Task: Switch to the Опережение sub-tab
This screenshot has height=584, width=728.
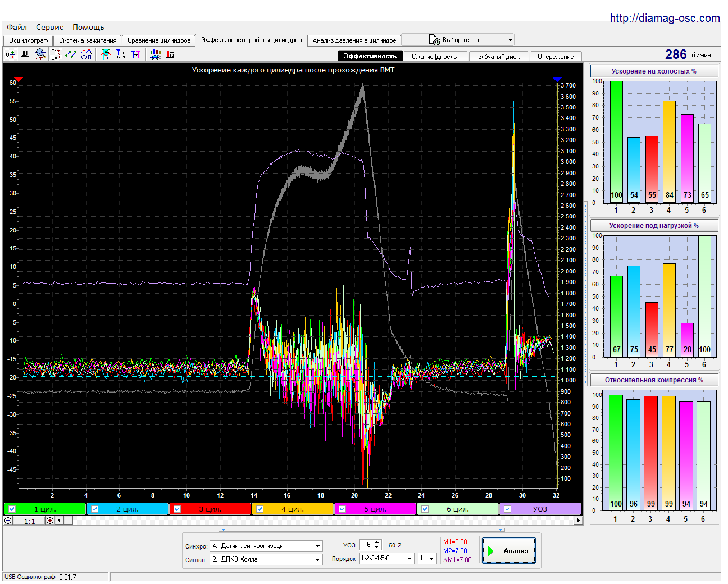Action: 556,57
